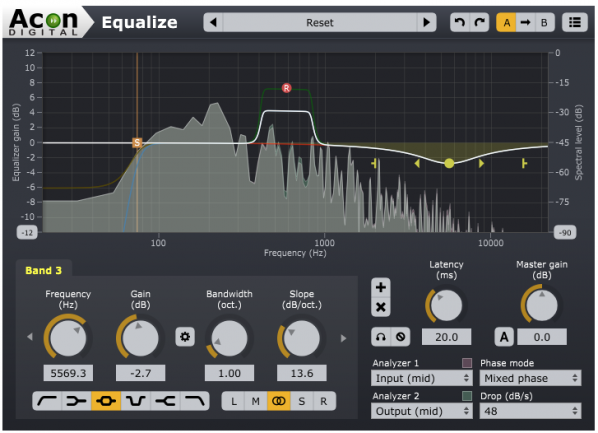Image resolution: width=598 pixels, height=433 pixels.
Task: Edit the Master gain value 0.0
Action: (x=542, y=337)
